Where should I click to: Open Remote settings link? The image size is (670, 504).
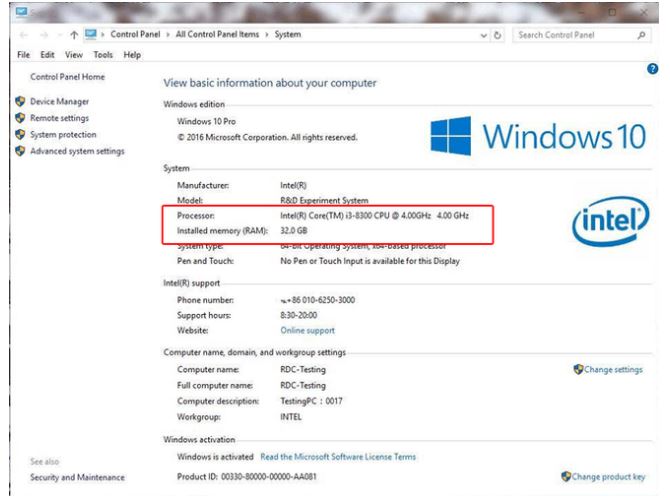pyautogui.click(x=59, y=118)
